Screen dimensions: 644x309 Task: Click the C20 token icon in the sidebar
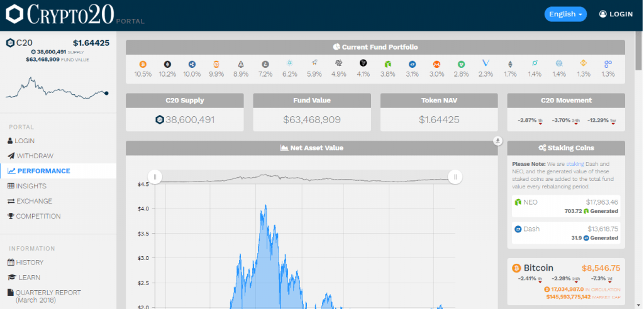(10, 43)
